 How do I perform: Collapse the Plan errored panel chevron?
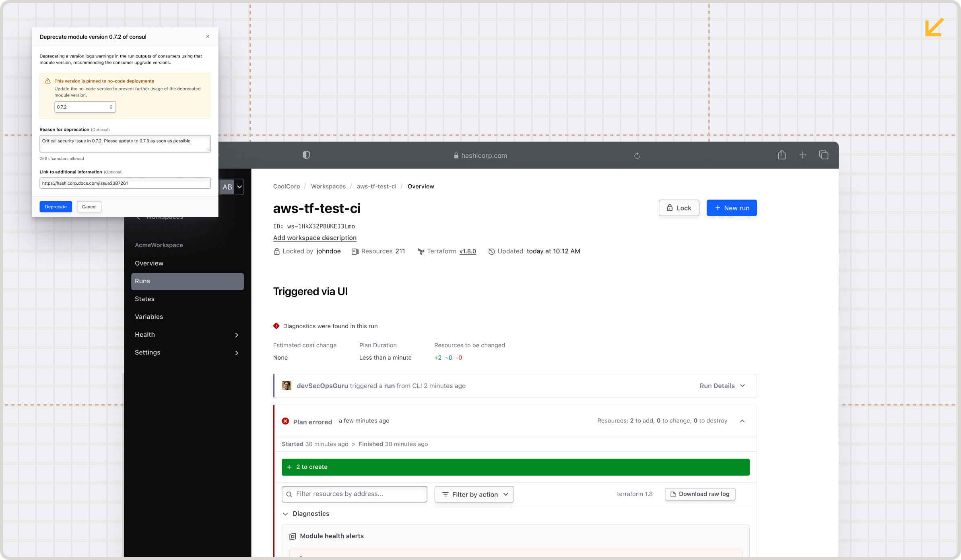pos(742,421)
